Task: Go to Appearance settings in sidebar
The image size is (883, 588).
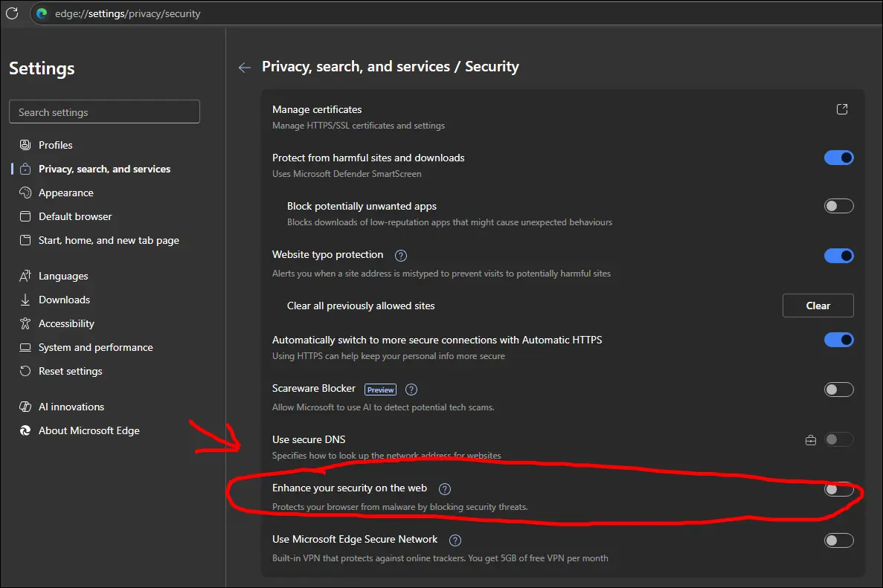Action: (66, 193)
